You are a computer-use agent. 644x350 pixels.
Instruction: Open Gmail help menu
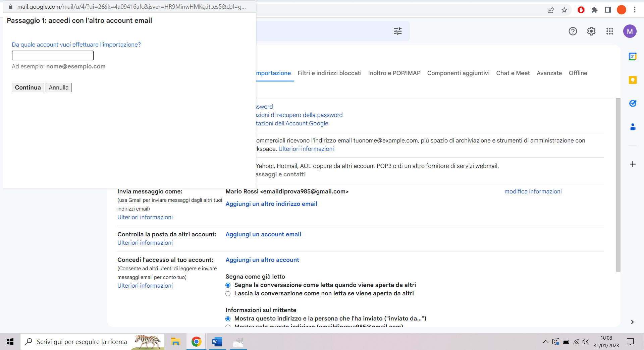(573, 31)
